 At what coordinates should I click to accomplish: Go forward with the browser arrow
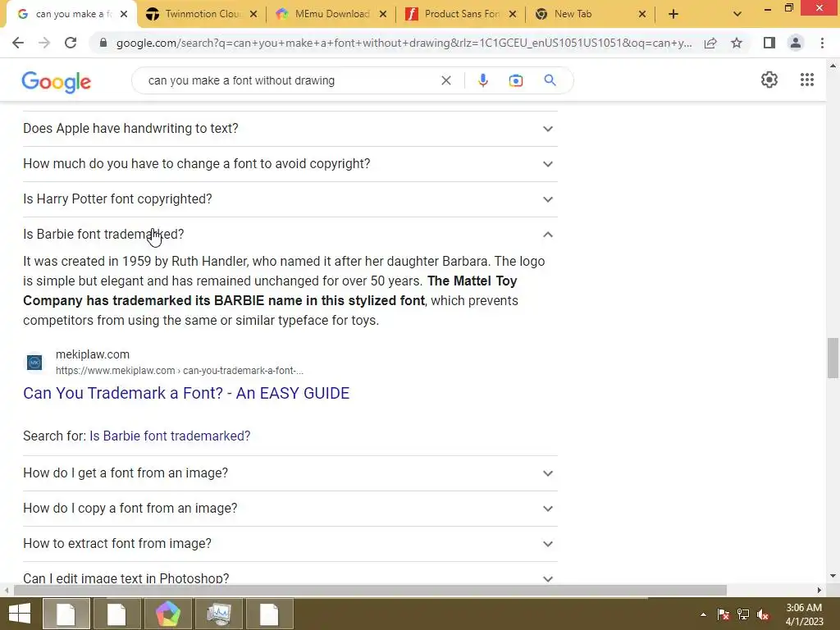click(44, 43)
